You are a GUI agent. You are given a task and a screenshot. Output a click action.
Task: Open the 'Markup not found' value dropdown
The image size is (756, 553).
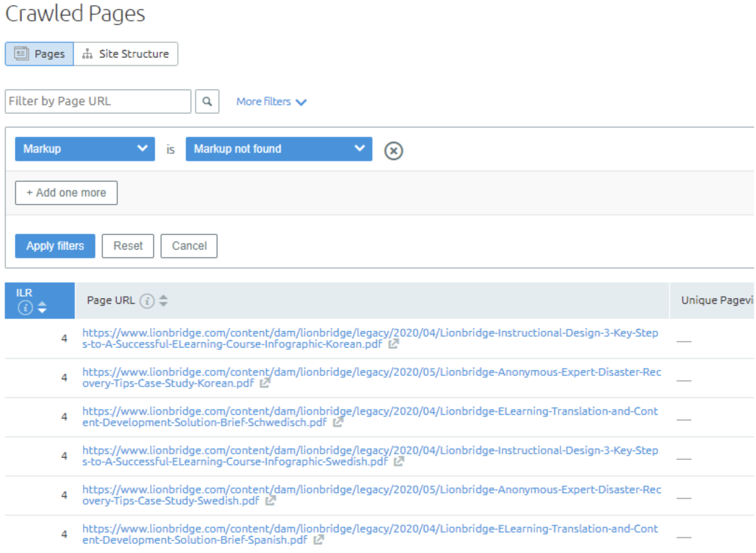[279, 149]
